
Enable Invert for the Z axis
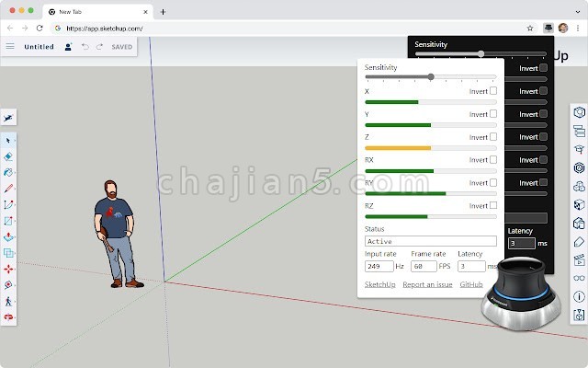[493, 137]
